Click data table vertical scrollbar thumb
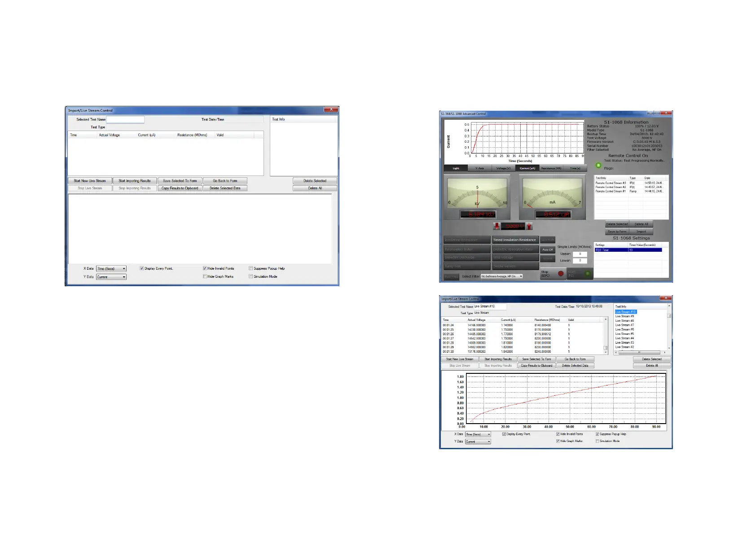 click(605, 348)
